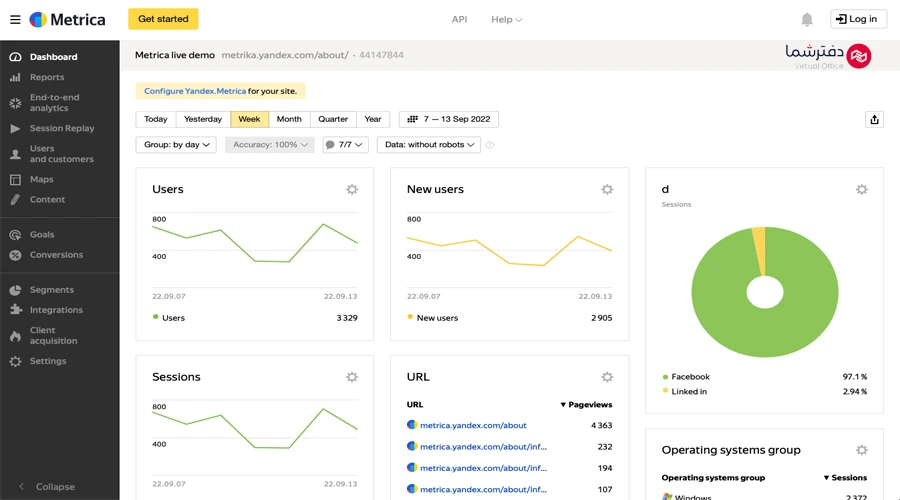This screenshot has height=500, width=900.
Task: Click the Metrica live demo counter name
Action: 174,55
